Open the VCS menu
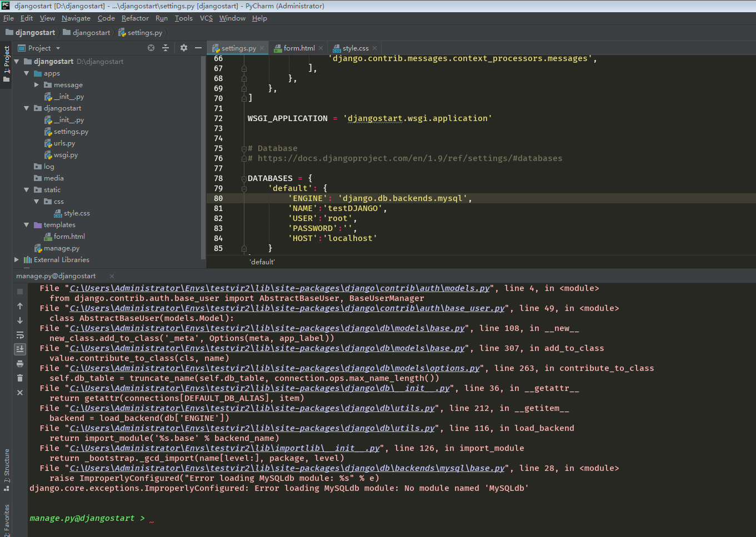 pos(206,18)
